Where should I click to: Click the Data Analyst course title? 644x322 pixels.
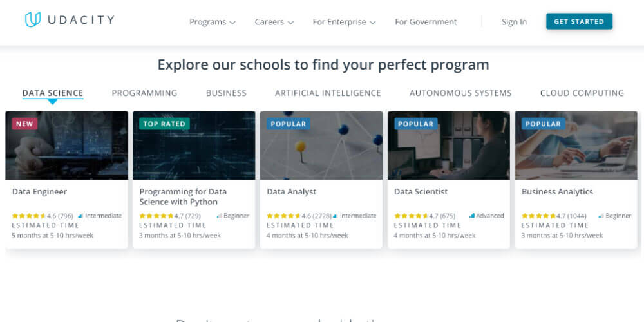coord(291,191)
